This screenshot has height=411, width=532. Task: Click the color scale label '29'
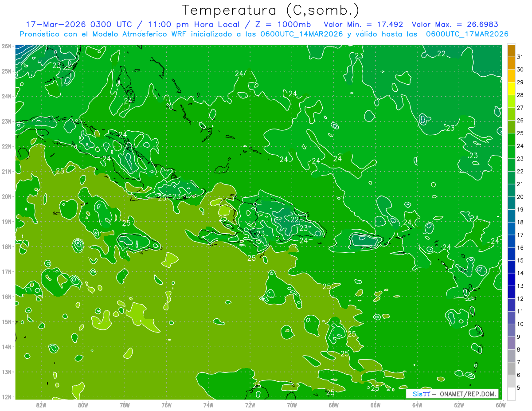tap(520, 82)
